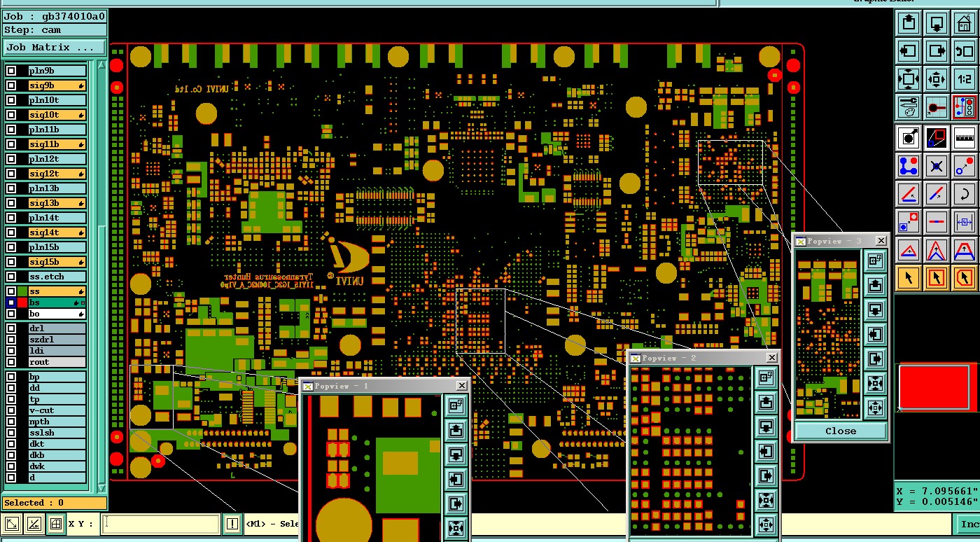Click the layer list scroll up arrow

[101, 65]
